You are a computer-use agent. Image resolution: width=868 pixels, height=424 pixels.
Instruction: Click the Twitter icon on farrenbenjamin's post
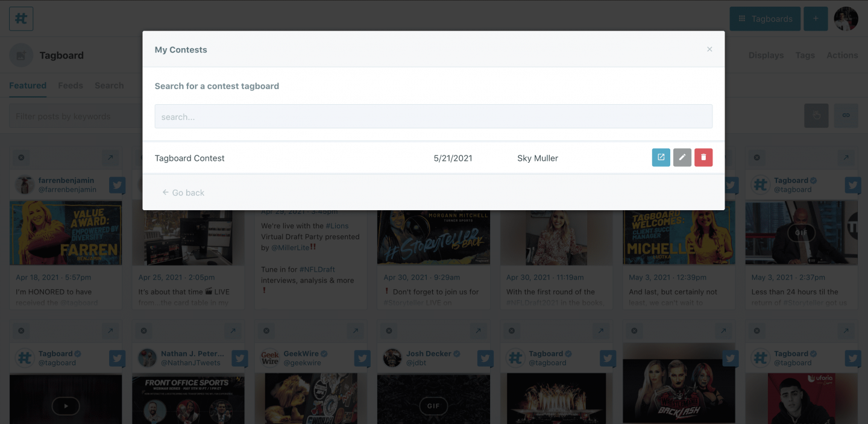tap(117, 185)
